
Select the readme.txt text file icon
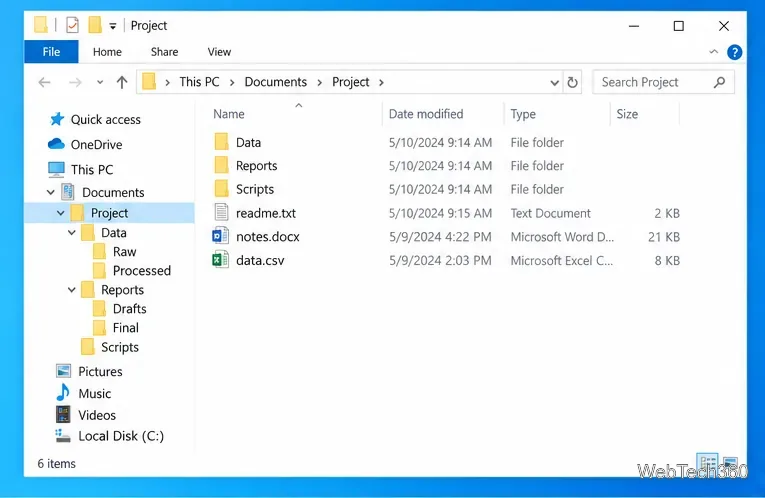[x=221, y=212]
